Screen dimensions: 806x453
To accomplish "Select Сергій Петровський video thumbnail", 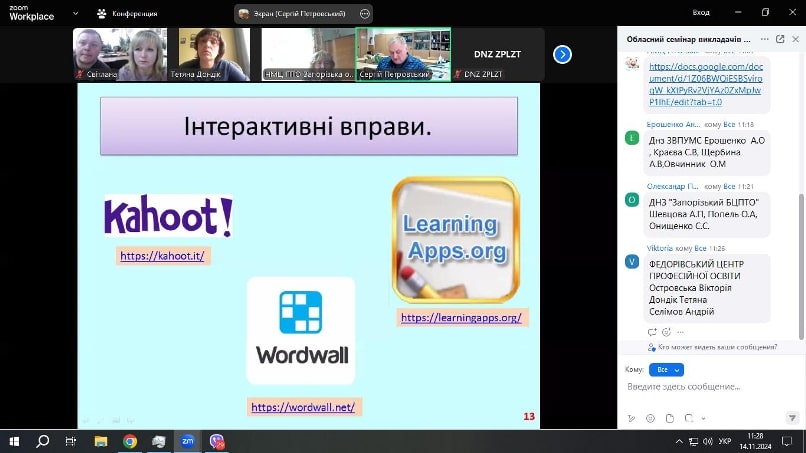I will click(x=403, y=55).
